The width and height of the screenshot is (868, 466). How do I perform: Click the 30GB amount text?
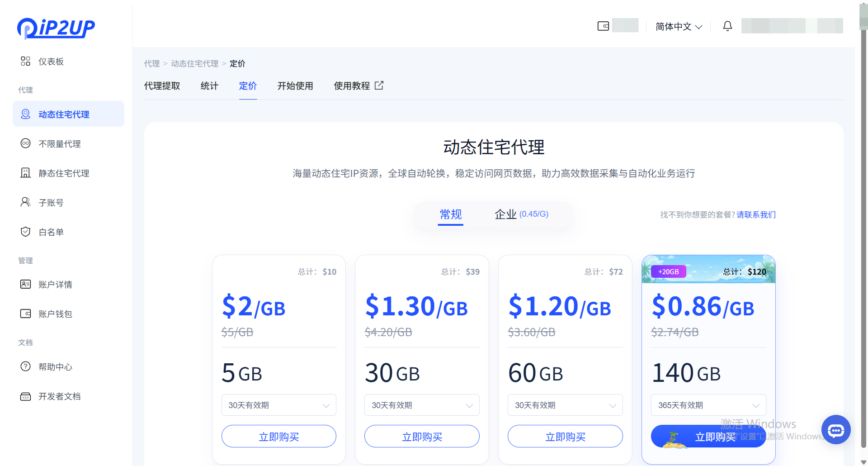(392, 373)
